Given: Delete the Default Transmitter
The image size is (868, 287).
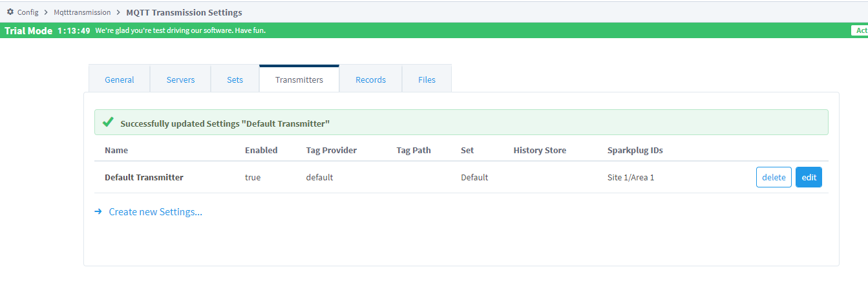Looking at the screenshot, I should [x=774, y=177].
